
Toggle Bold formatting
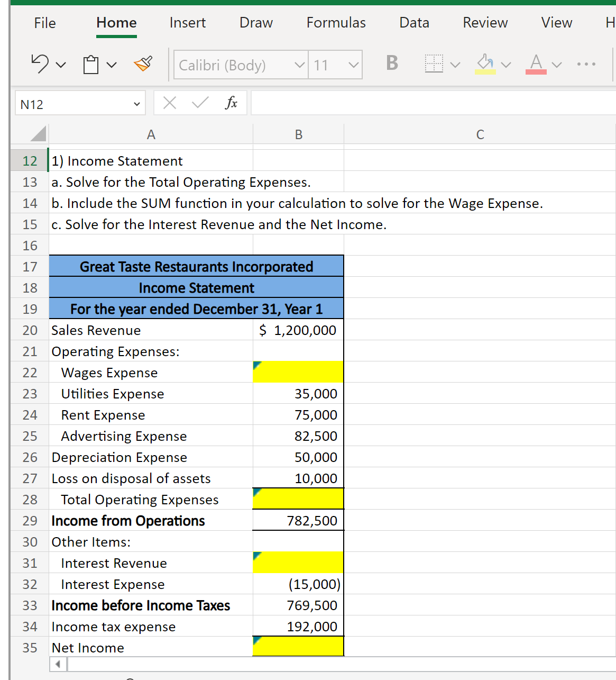coord(391,62)
